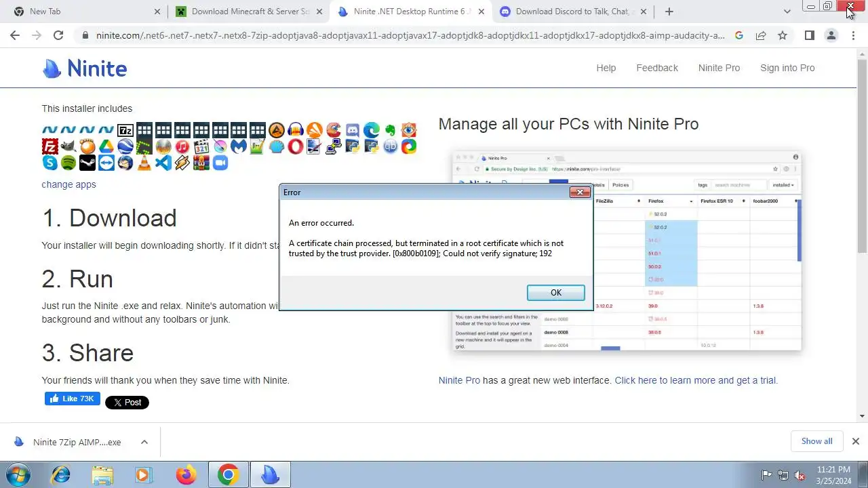Click the PuTTY app icon
The image size is (868, 488).
pyautogui.click(x=333, y=146)
